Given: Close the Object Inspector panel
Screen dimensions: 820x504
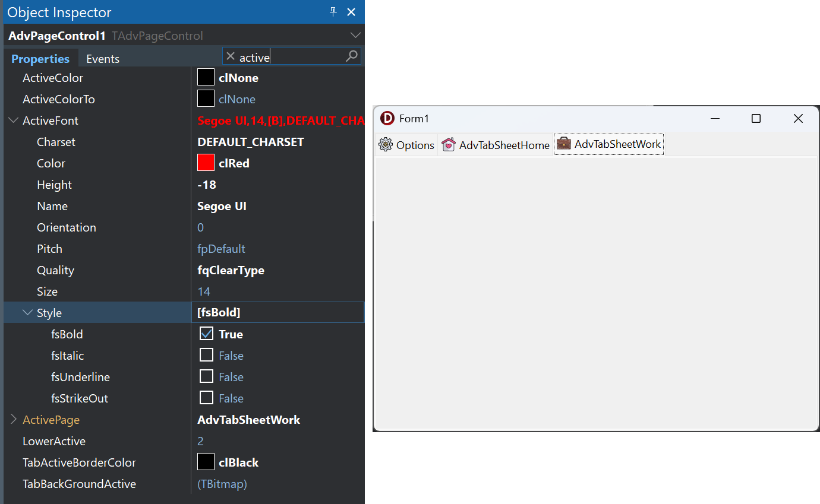Looking at the screenshot, I should pyautogui.click(x=351, y=12).
